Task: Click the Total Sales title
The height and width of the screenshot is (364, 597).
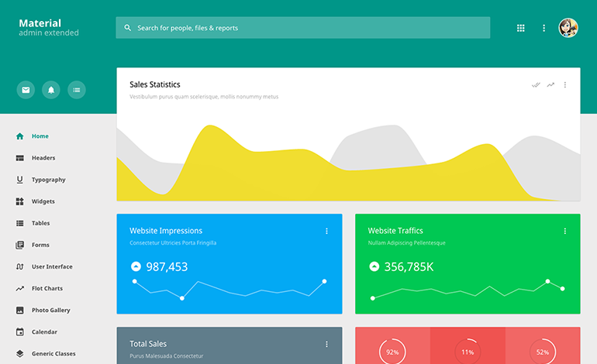Action: point(148,344)
